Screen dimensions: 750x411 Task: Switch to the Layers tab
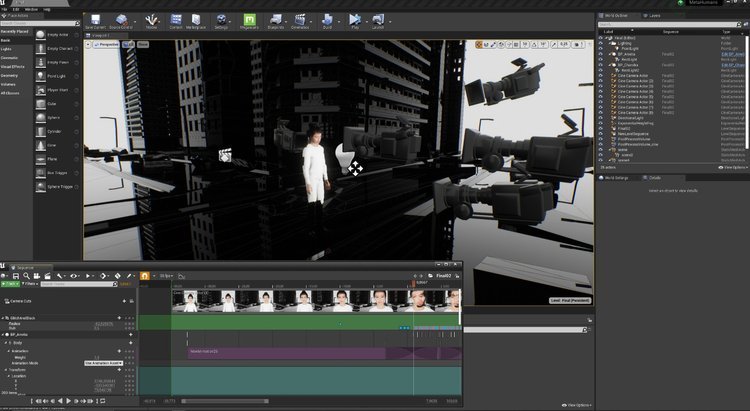[652, 16]
